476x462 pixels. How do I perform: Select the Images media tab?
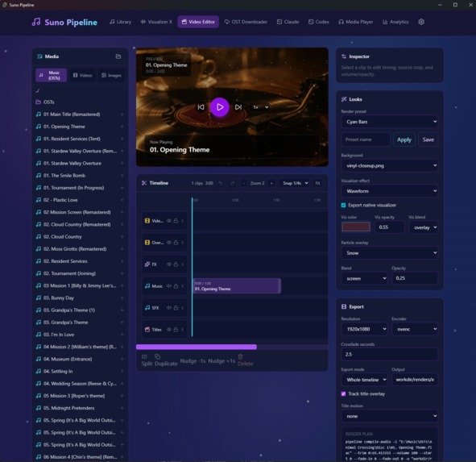coord(111,75)
